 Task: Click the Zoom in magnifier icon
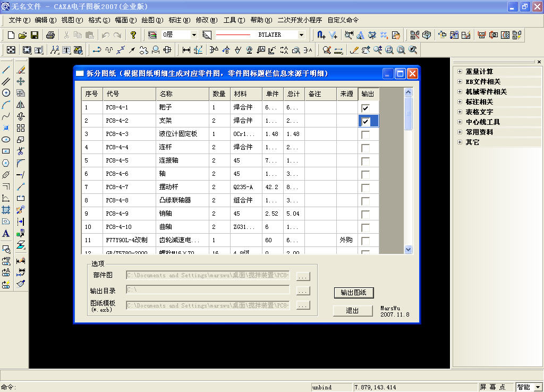pos(378,50)
